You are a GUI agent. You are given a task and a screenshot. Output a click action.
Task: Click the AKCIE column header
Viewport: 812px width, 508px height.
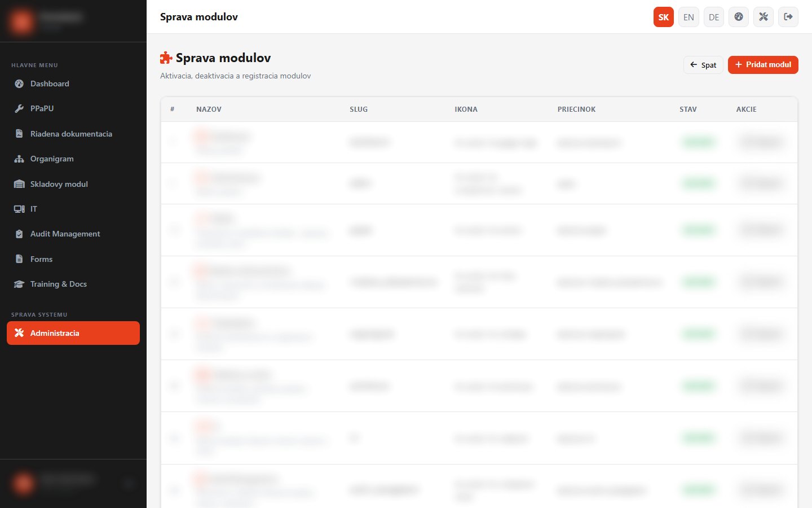tap(746, 110)
